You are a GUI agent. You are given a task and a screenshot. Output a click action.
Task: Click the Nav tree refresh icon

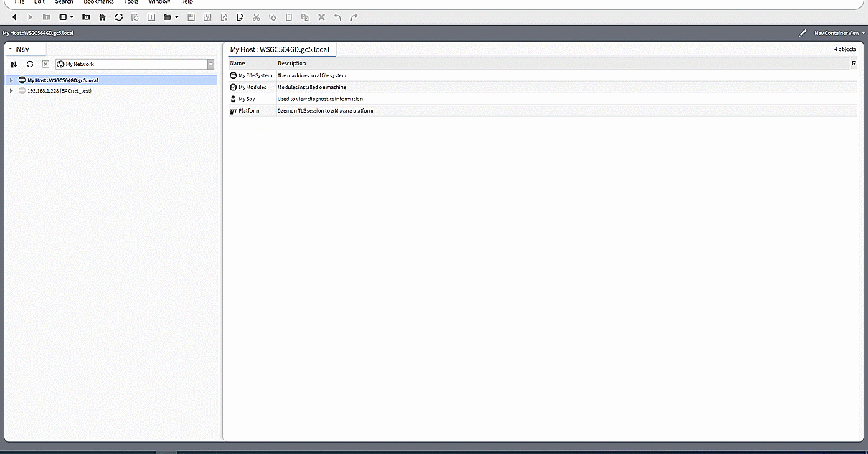tap(29, 64)
